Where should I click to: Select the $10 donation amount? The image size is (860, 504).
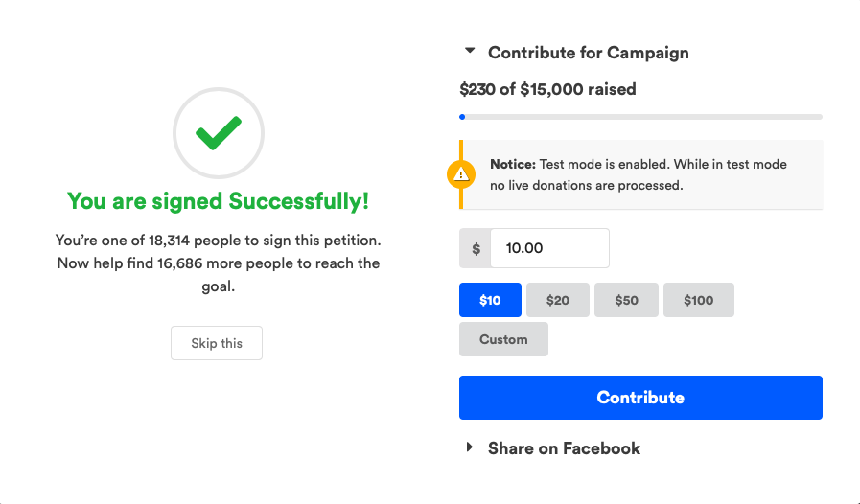click(x=490, y=300)
